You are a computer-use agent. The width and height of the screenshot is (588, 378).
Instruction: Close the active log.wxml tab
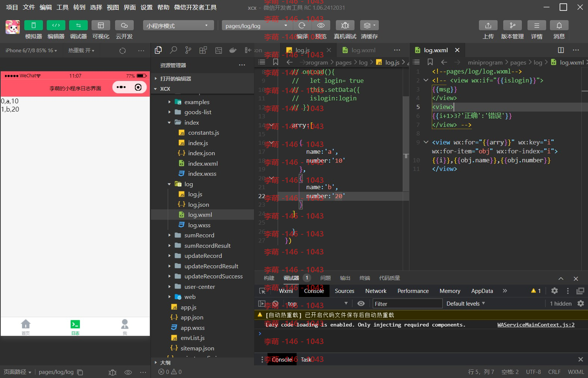click(x=457, y=50)
